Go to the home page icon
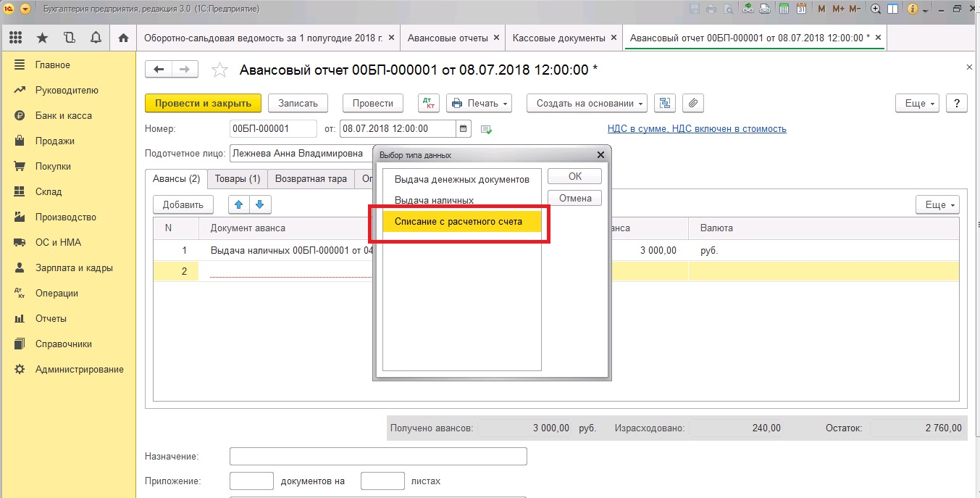 [x=123, y=38]
